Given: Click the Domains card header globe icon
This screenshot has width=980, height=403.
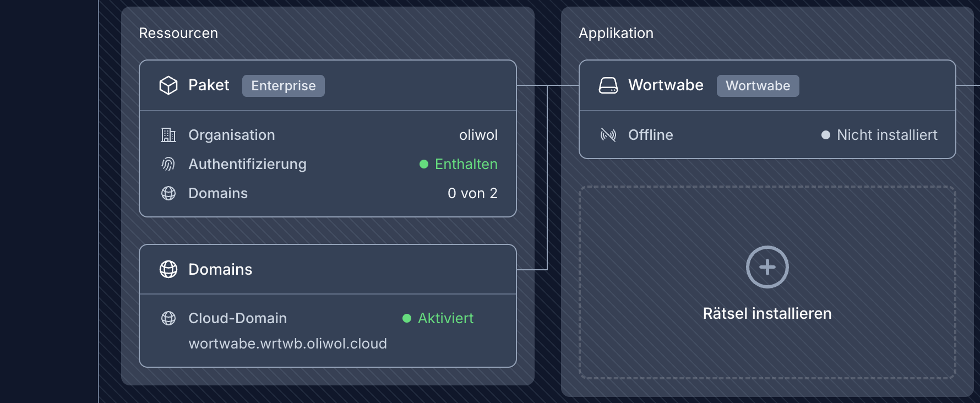Looking at the screenshot, I should [x=168, y=269].
